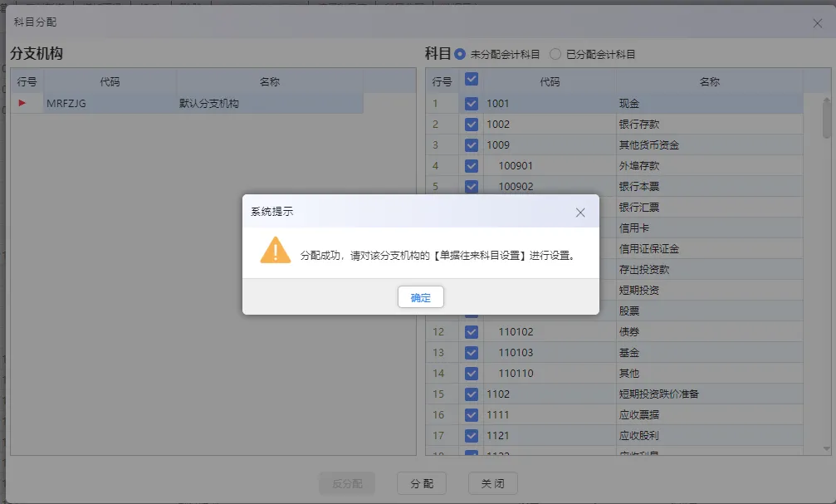Image resolution: width=836 pixels, height=504 pixels.
Task: Uncheck the checkbox for code 110110 其他
Action: pyautogui.click(x=472, y=373)
